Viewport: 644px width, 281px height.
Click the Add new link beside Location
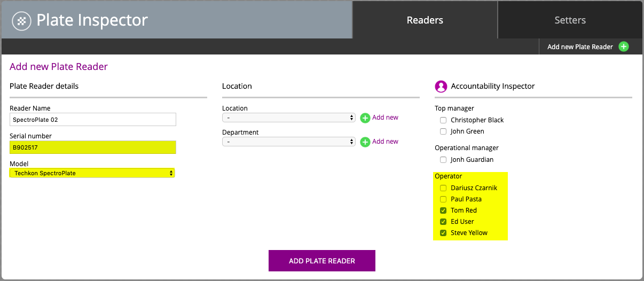(x=385, y=118)
